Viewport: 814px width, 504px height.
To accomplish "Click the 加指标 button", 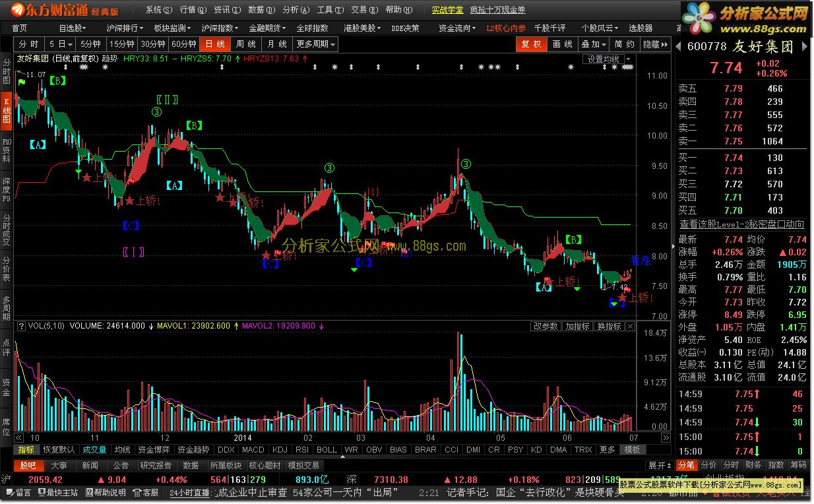I will [577, 327].
